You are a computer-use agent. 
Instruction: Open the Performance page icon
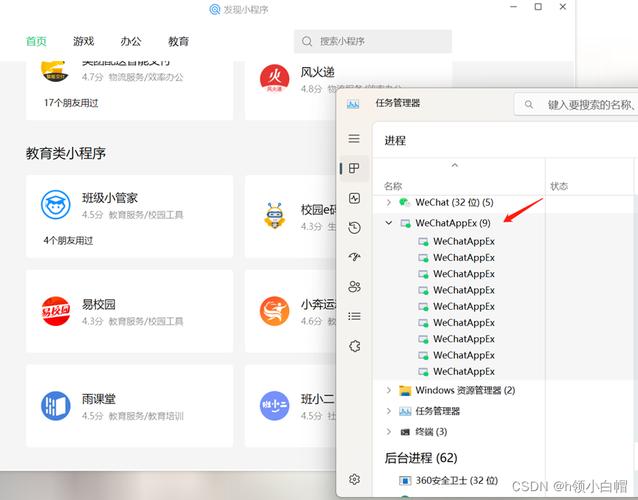click(354, 198)
